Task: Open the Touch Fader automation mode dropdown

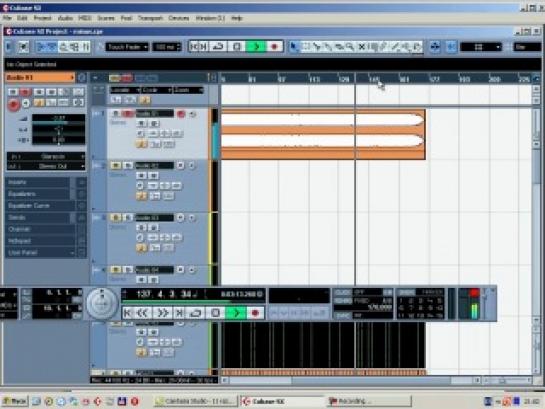Action: pyautogui.click(x=127, y=47)
